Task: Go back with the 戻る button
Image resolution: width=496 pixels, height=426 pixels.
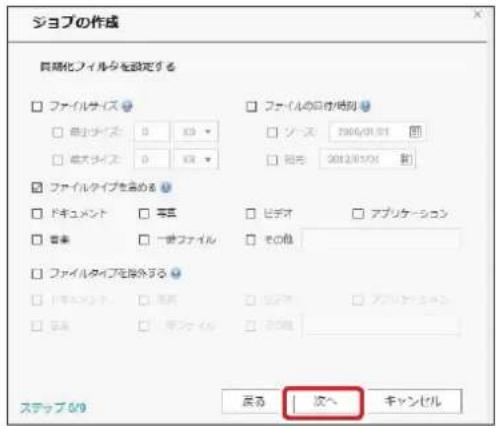Action: [253, 401]
